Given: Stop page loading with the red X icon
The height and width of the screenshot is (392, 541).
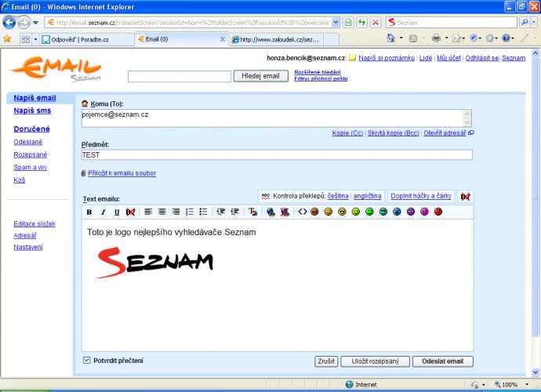Looking at the screenshot, I should pyautogui.click(x=376, y=23).
